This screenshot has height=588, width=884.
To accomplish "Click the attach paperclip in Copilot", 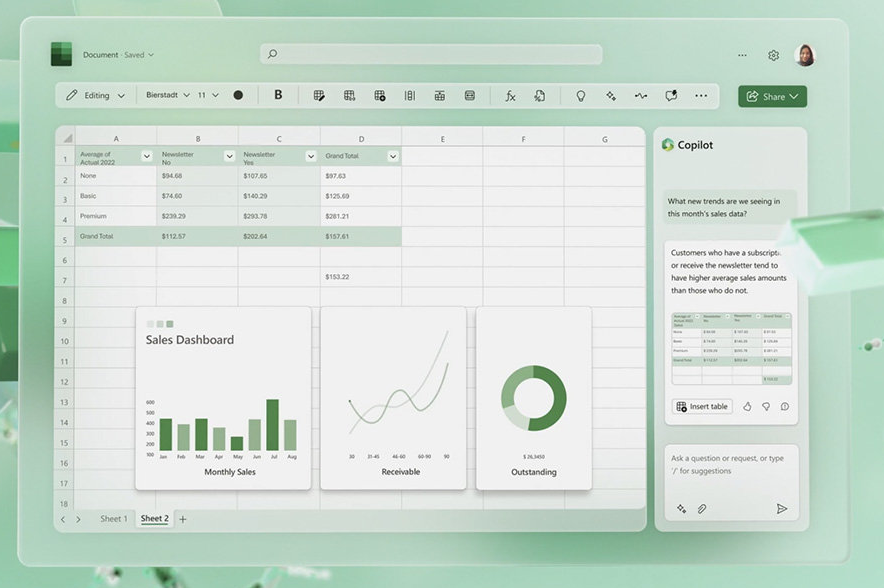I will tap(702, 509).
